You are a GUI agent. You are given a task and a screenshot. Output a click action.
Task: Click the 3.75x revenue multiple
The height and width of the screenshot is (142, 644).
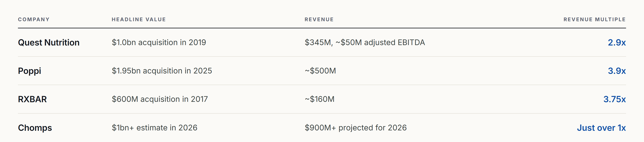(x=614, y=99)
